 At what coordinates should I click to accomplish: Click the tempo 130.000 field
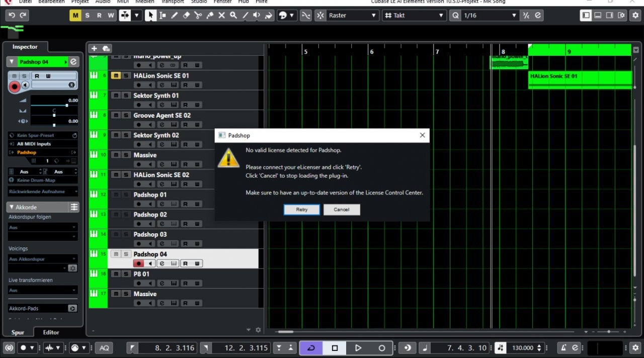click(x=523, y=348)
